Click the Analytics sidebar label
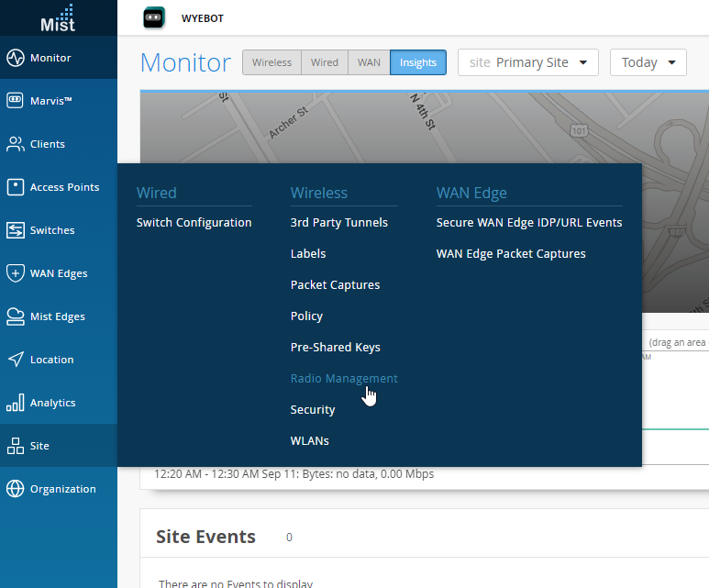The width and height of the screenshot is (709, 588). point(52,403)
